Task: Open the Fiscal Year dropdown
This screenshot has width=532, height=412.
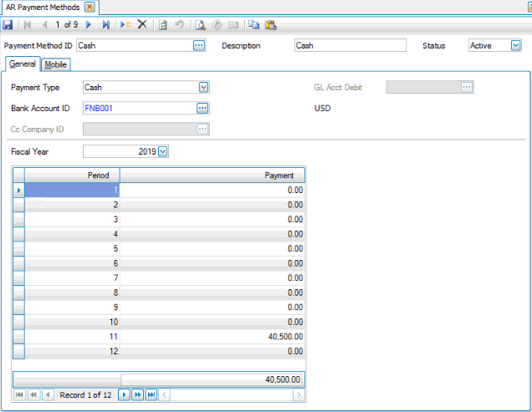Action: click(163, 151)
